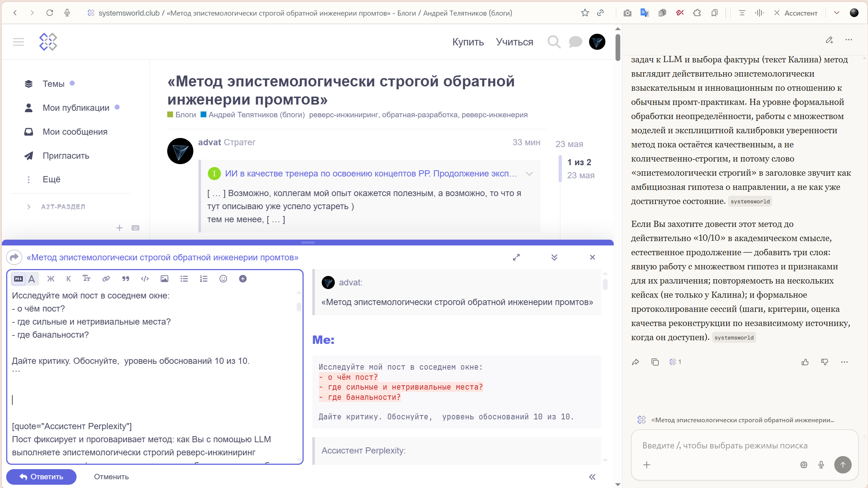
Task: Click the main page vertical scrollbar thumb
Action: click(x=618, y=47)
